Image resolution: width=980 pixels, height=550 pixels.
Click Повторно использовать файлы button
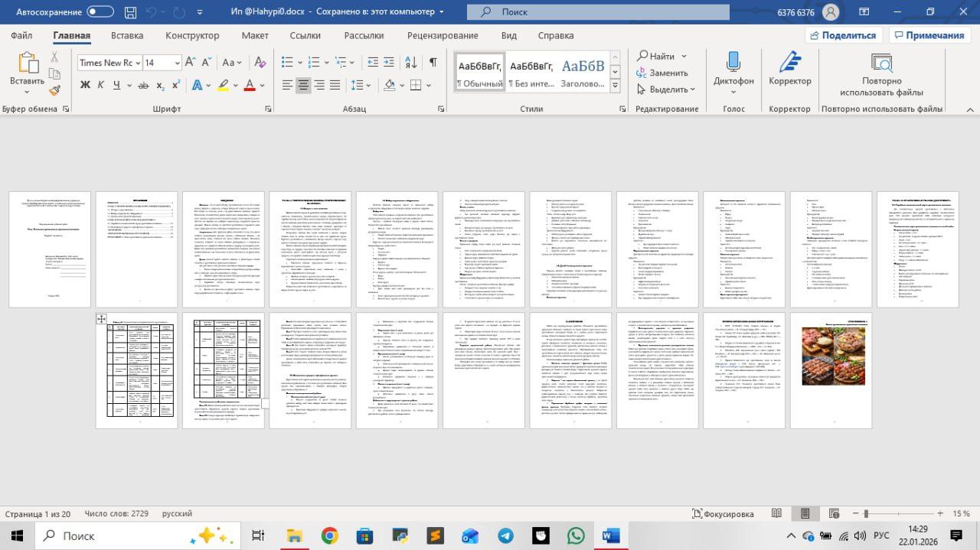[x=881, y=74]
